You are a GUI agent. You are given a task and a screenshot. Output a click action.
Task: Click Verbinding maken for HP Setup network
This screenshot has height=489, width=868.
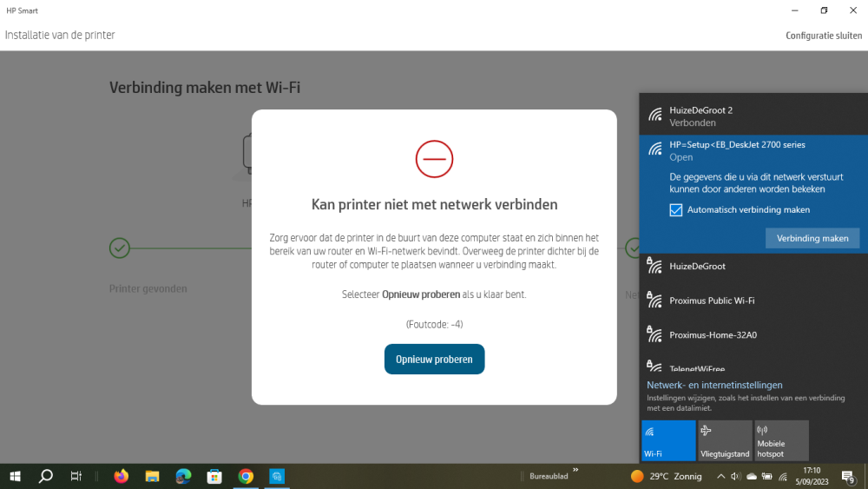click(x=812, y=238)
